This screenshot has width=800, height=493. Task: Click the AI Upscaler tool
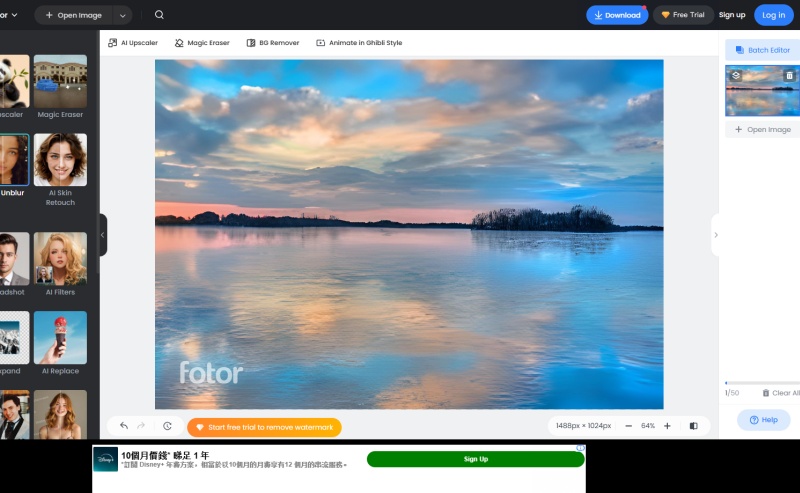pyautogui.click(x=133, y=43)
